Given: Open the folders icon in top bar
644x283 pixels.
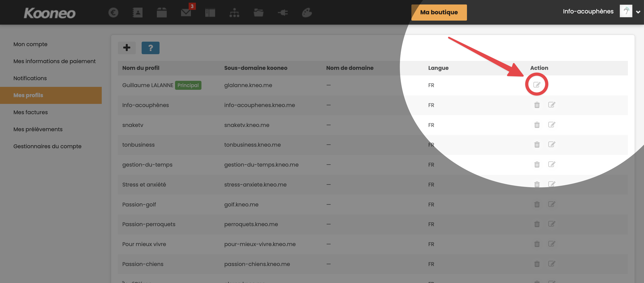Looking at the screenshot, I should 258,13.
